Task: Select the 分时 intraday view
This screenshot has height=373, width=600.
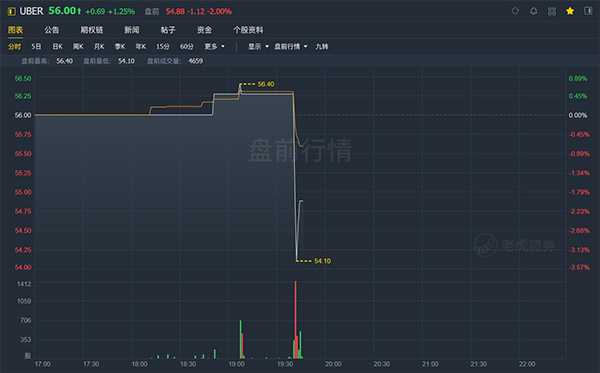Action: (15, 47)
